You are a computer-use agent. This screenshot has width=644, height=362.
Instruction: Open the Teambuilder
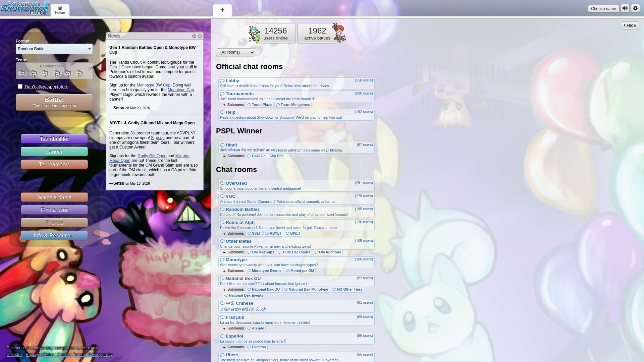pyautogui.click(x=54, y=139)
